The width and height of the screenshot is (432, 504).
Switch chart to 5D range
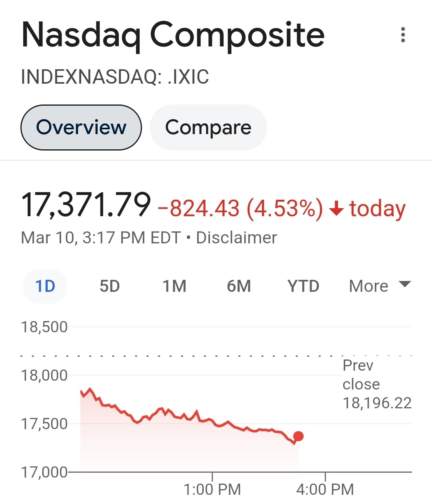(110, 286)
